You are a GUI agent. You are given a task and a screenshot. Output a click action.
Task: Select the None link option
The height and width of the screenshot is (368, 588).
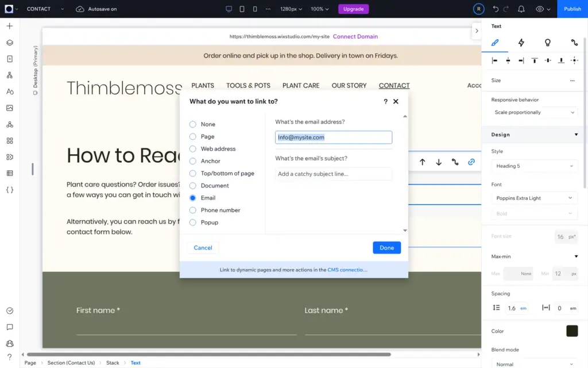click(193, 124)
